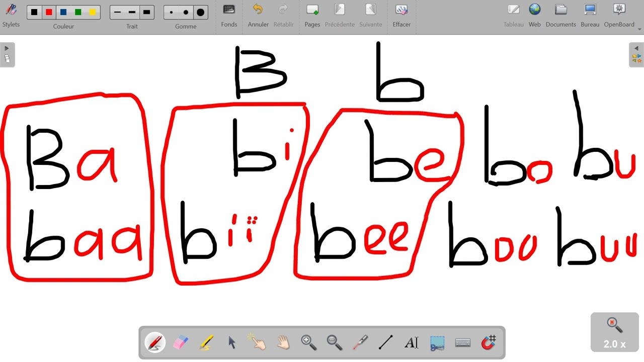The image size is (644, 362).
Task: Click Effacer to clear the page
Action: click(x=401, y=15)
